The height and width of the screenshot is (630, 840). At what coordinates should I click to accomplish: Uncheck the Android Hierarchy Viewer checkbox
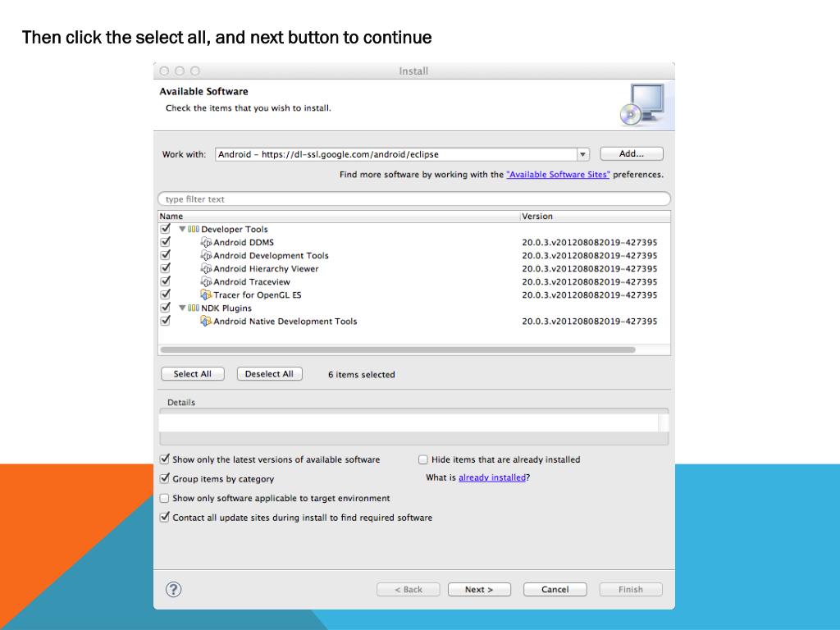tap(165, 268)
